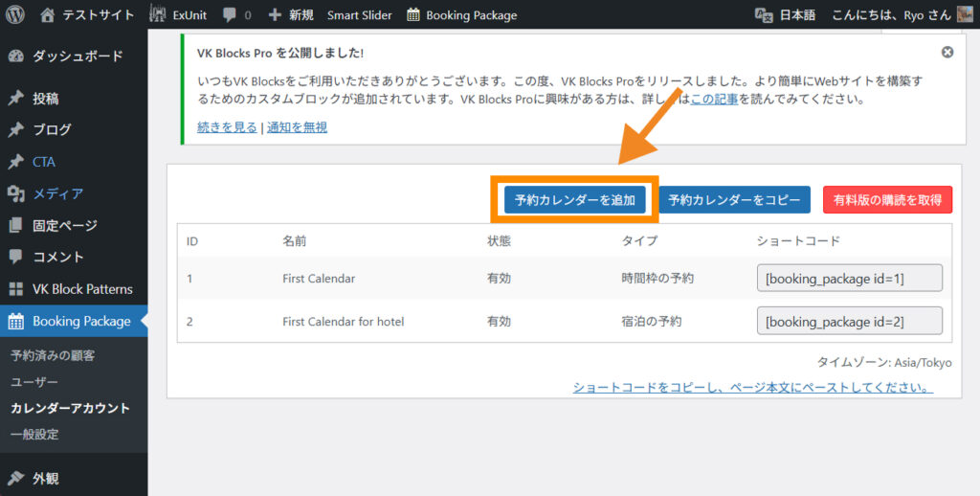This screenshot has width=980, height=496.
Task: Click the language switcher icon beside 日本語
Action: click(764, 15)
